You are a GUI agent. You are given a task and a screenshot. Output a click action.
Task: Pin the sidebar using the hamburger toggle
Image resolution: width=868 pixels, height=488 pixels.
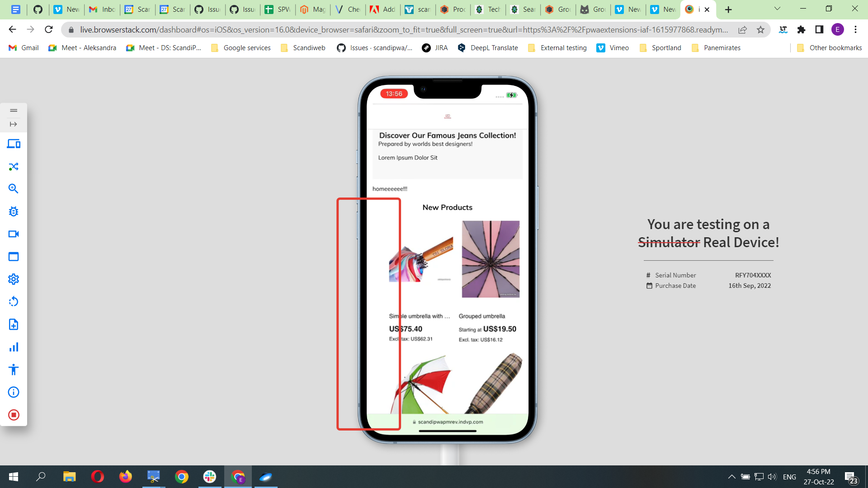tap(14, 110)
